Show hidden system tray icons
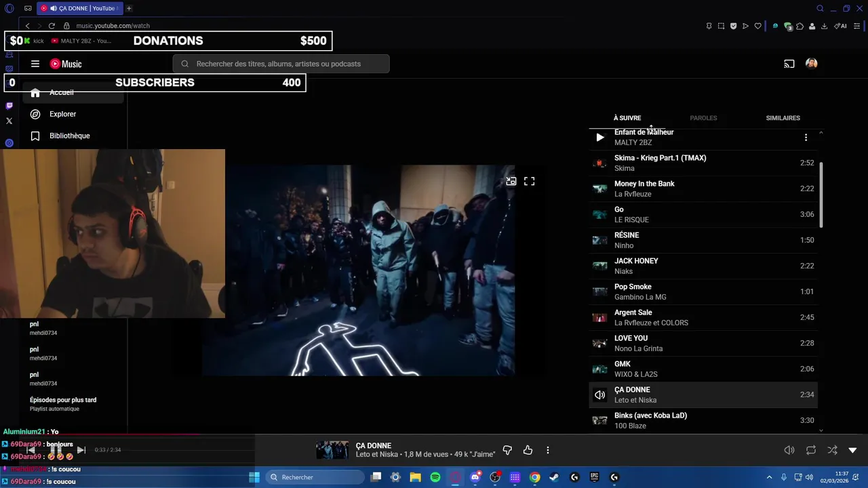Viewport: 868px width, 488px height. (x=770, y=477)
